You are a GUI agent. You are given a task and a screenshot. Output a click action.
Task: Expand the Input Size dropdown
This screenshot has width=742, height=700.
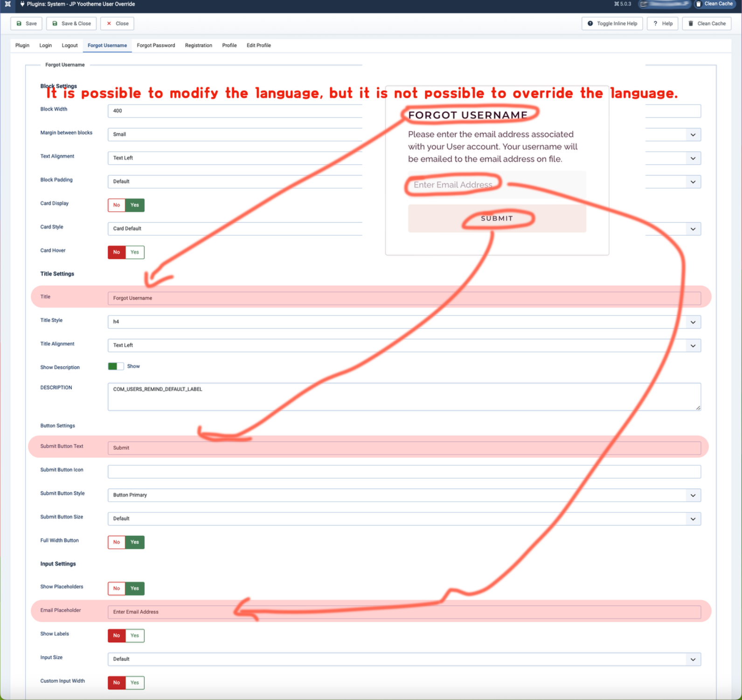404,659
